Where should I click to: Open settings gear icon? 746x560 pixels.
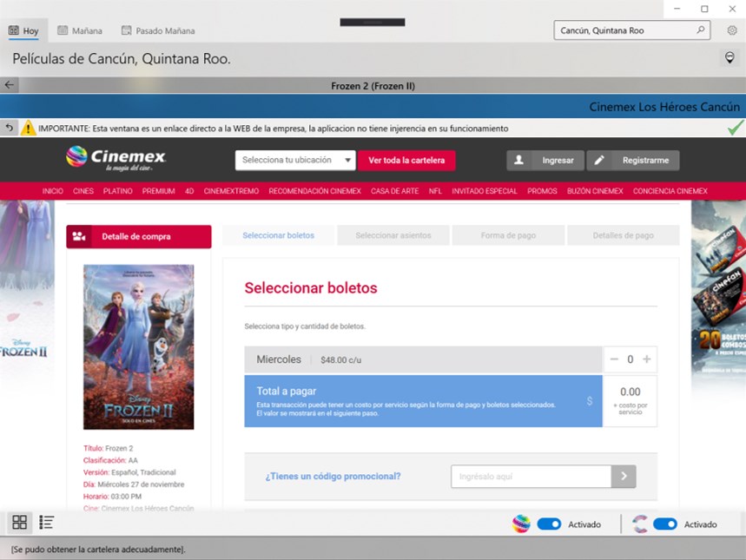(732, 30)
